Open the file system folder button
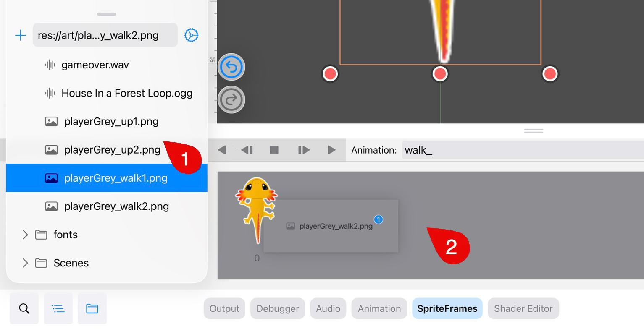This screenshot has width=644, height=334. pos(92,309)
